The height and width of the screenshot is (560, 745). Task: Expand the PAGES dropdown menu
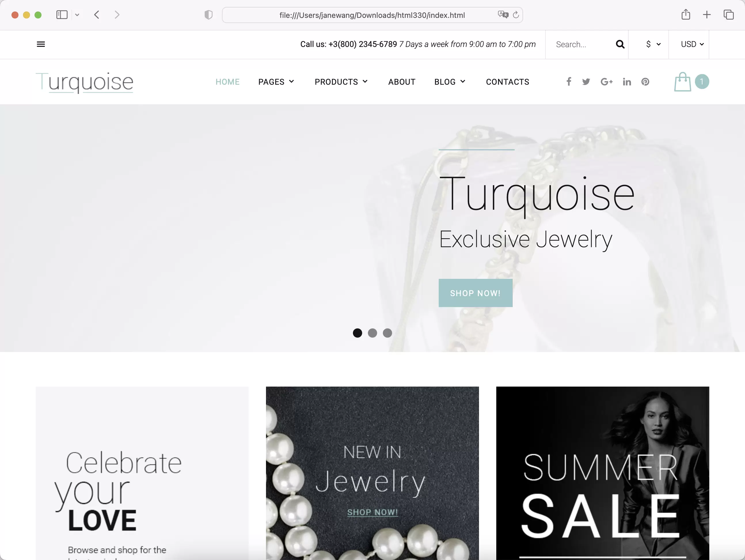[277, 82]
